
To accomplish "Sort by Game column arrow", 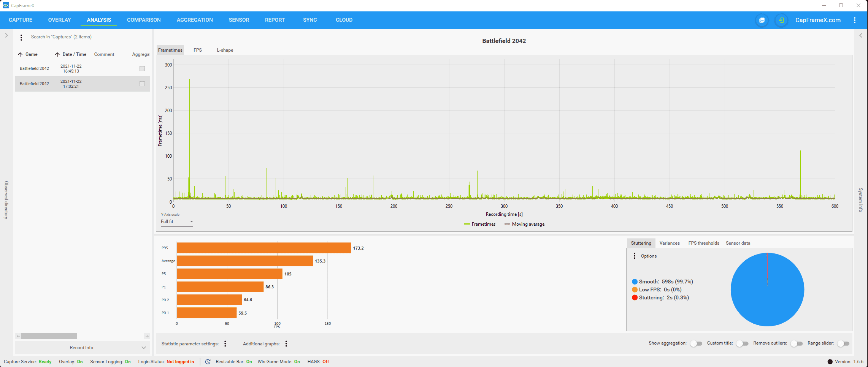I will pyautogui.click(x=20, y=54).
